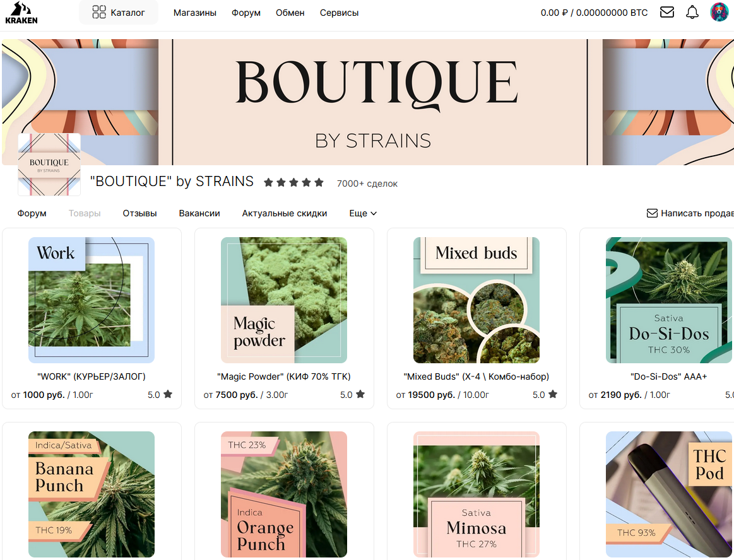Show notifications via the bell icon
Image resolution: width=734 pixels, height=560 pixels.
[x=692, y=13]
